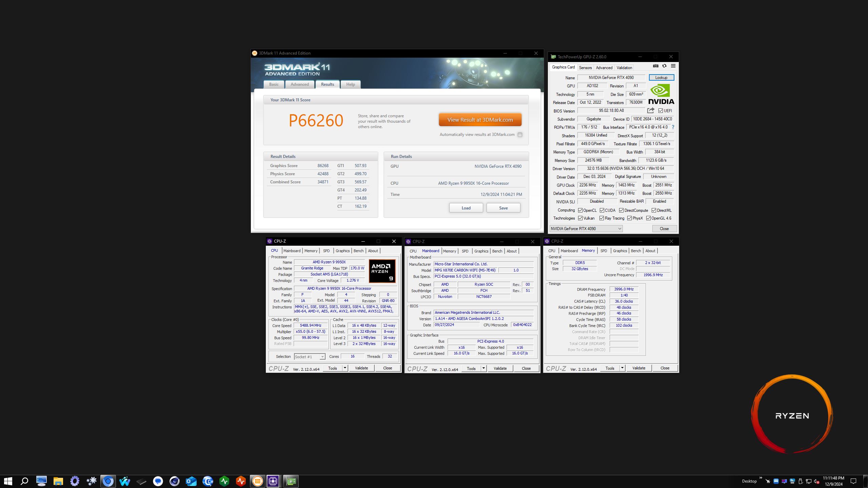Open the Help tab in 3DMark 11
This screenshot has width=868, height=488.
tap(351, 84)
